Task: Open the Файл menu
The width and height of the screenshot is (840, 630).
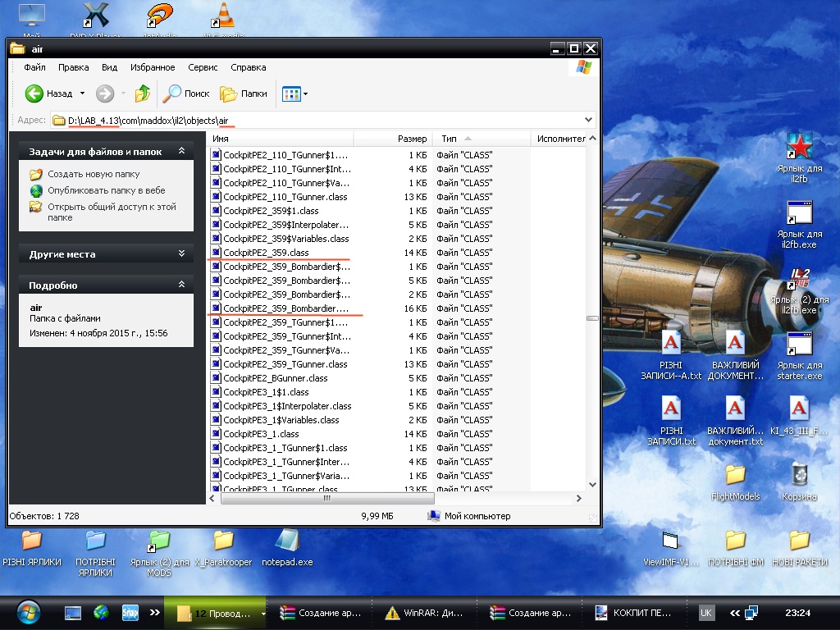Action: 34,67
